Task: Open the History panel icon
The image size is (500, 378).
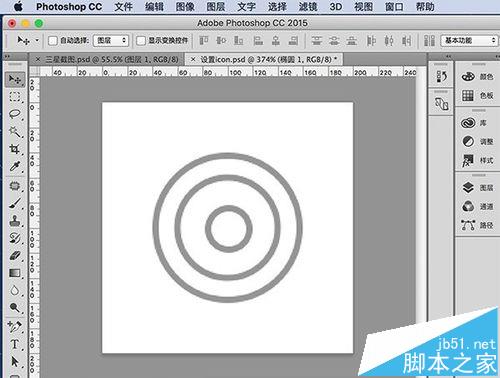Action: pyautogui.click(x=441, y=77)
